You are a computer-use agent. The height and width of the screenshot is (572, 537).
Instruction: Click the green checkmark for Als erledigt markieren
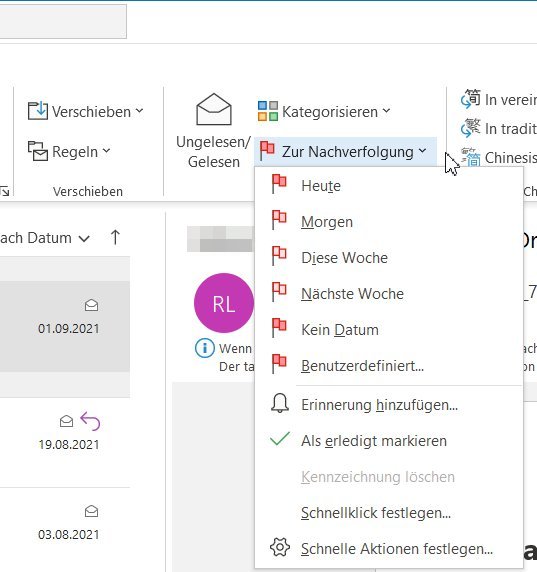pyautogui.click(x=280, y=439)
